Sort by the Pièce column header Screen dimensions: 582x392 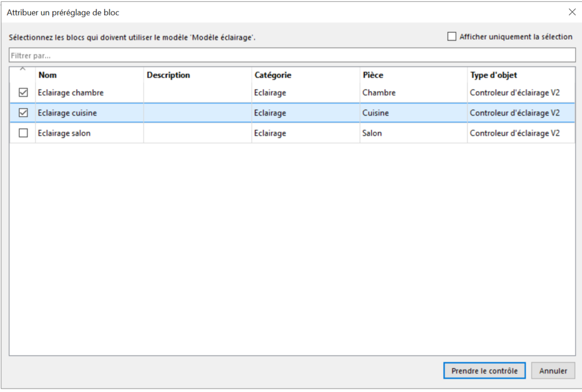[373, 75]
